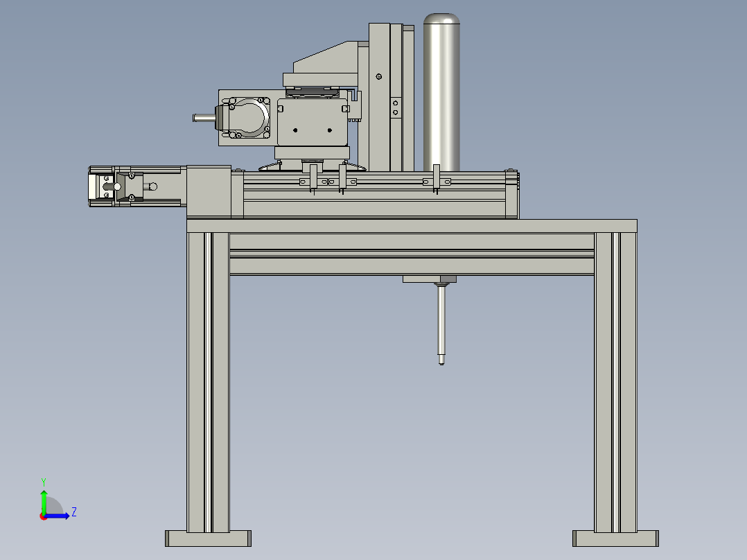Select the horizontal cross beam of the frame

pyautogui.click(x=412, y=254)
